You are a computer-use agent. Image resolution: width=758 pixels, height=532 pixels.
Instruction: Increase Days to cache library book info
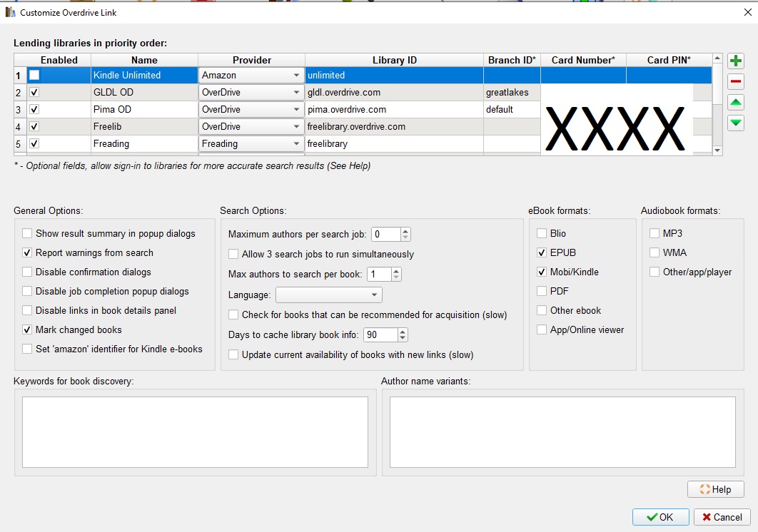(x=403, y=332)
